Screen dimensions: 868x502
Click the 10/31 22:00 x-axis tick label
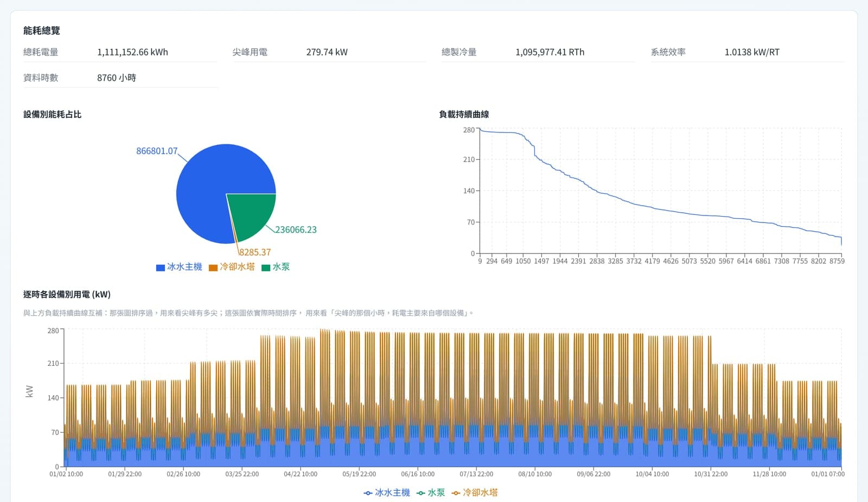click(711, 474)
